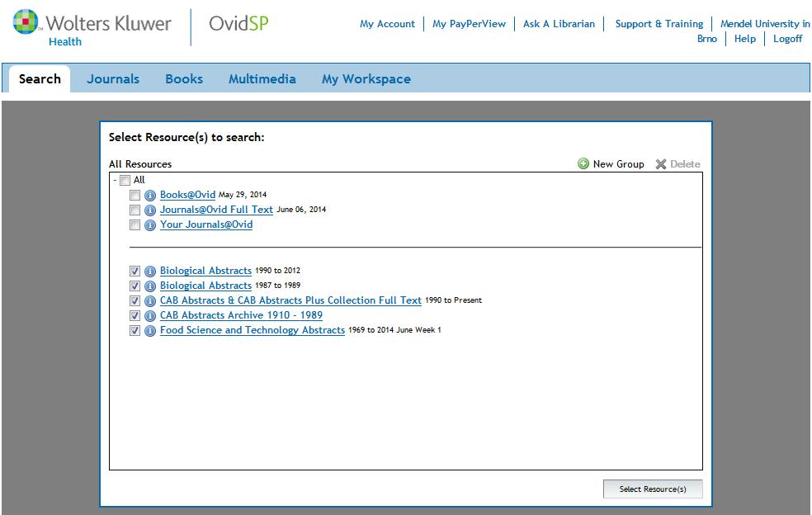This screenshot has width=812, height=515.
Task: Open the My PayPerView link
Action: pos(470,24)
